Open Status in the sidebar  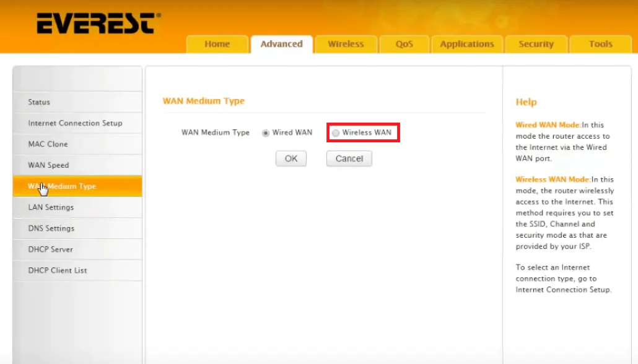39,102
